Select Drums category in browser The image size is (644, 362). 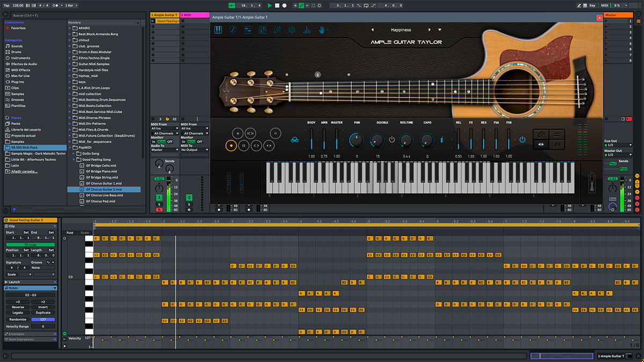(17, 52)
